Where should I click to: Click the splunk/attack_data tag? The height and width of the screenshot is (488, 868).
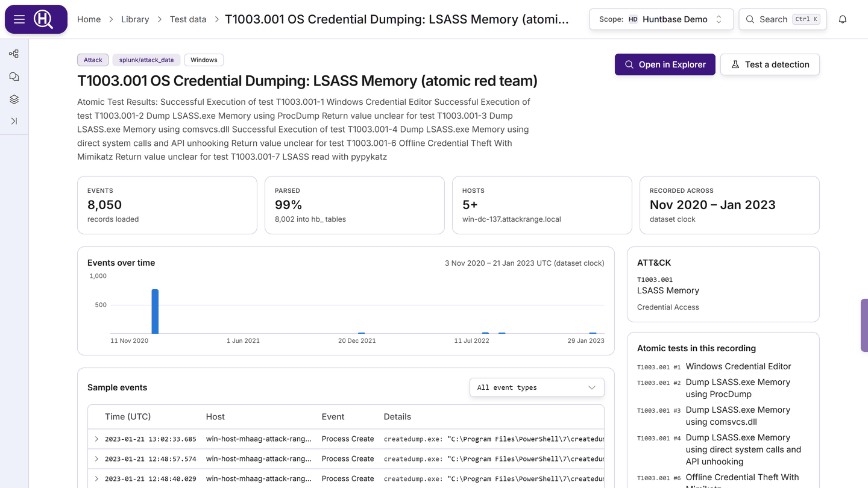[x=146, y=60]
